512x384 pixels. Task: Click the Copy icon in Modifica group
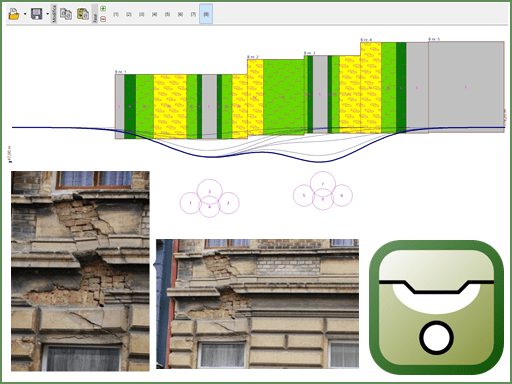click(66, 14)
